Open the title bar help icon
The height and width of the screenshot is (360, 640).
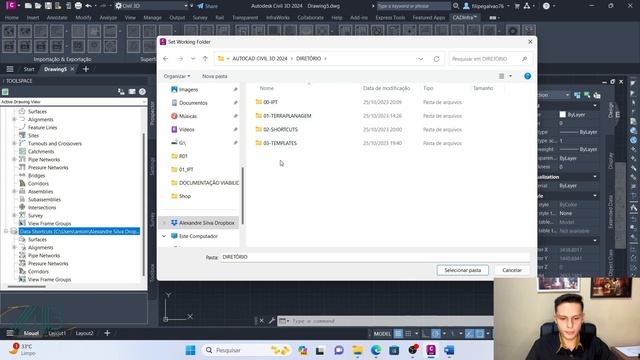point(546,6)
